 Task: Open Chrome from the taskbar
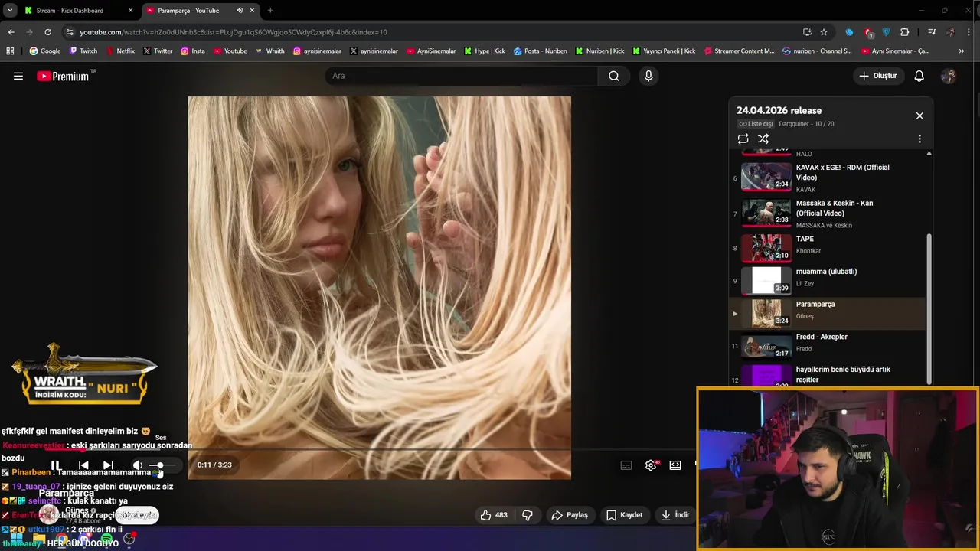tap(60, 540)
